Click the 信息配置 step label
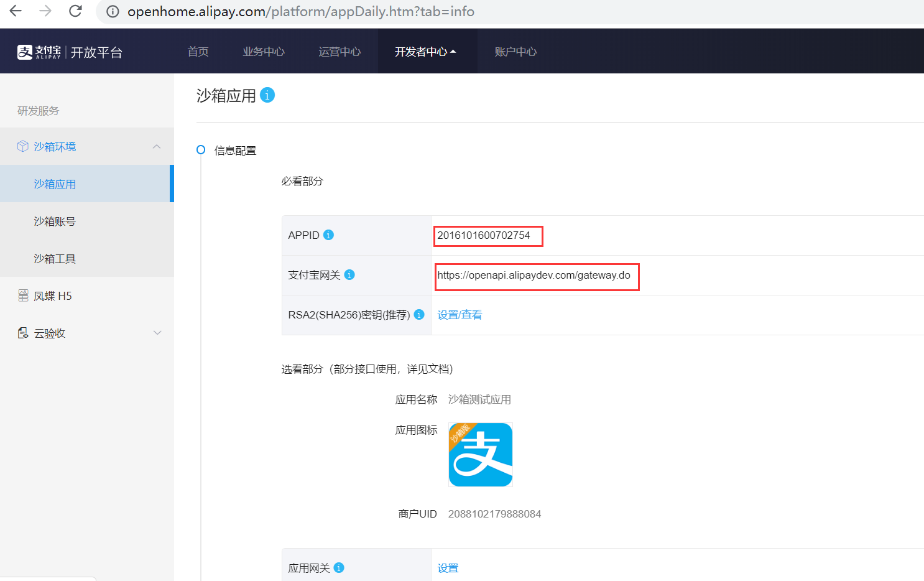This screenshot has width=924, height=581. (x=235, y=151)
